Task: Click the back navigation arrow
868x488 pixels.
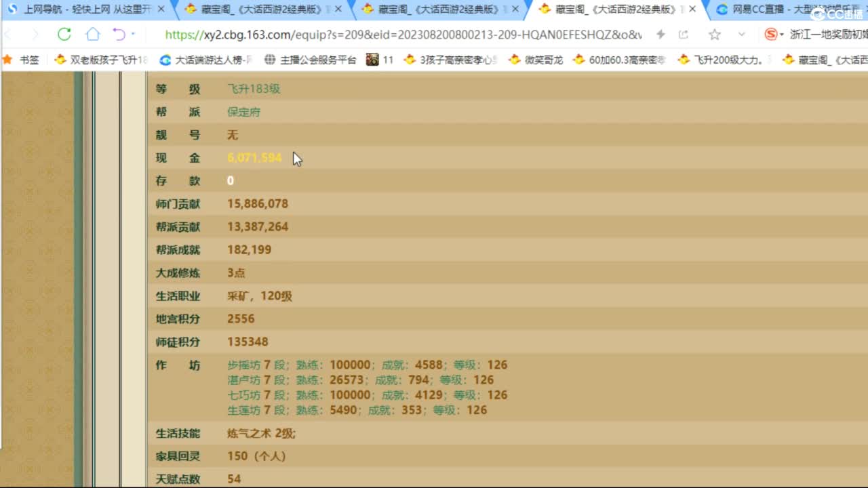Action: coord(8,35)
